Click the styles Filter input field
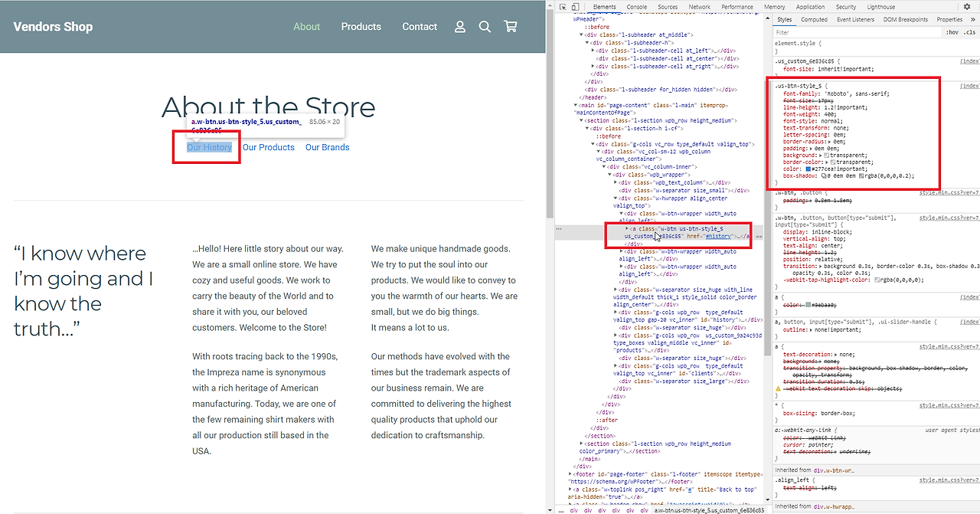The image size is (980, 514). point(857,33)
